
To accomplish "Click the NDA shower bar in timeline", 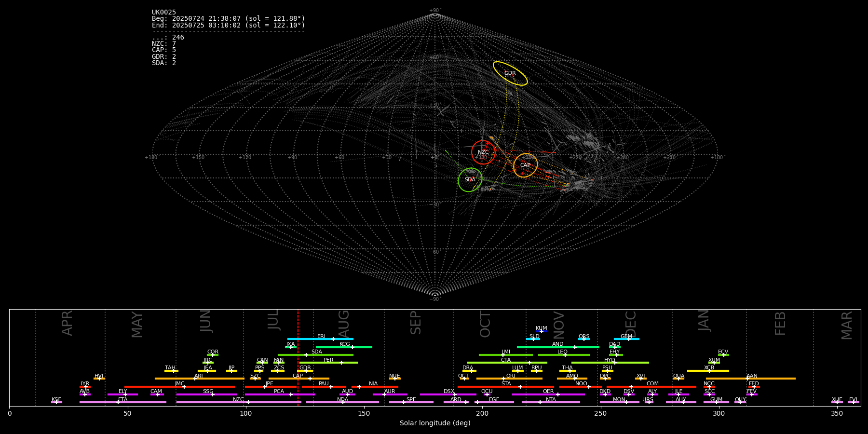I will pyautogui.click(x=342, y=402).
